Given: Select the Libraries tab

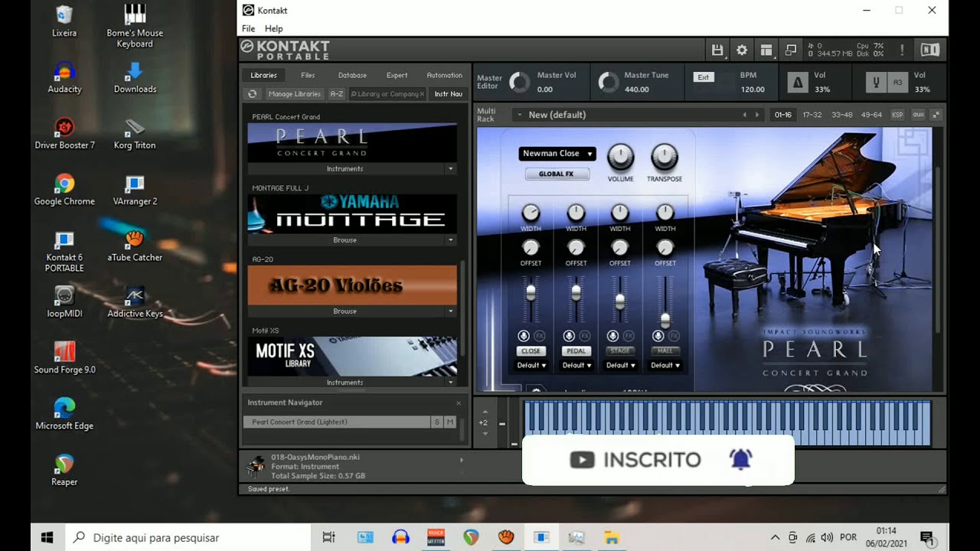Looking at the screenshot, I should (263, 75).
